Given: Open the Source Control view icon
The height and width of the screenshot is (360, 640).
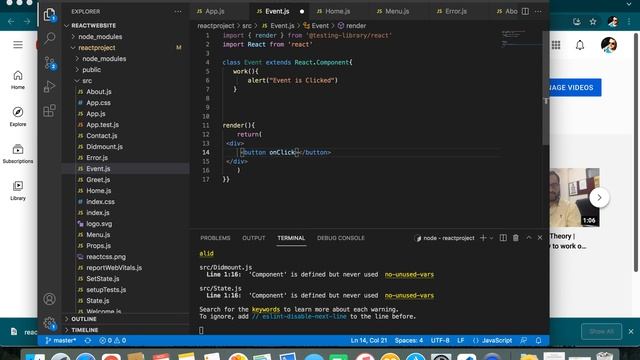Looking at the screenshot, I should point(49,62).
